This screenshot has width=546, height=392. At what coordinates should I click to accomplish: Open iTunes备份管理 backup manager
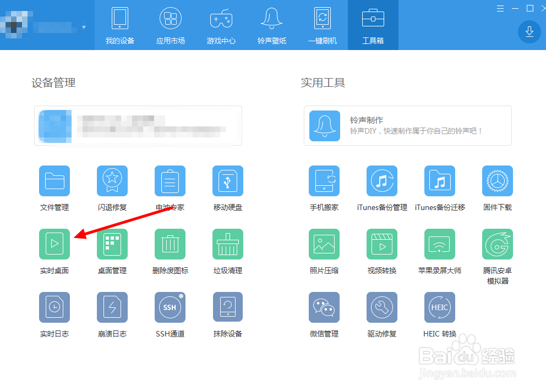(381, 181)
